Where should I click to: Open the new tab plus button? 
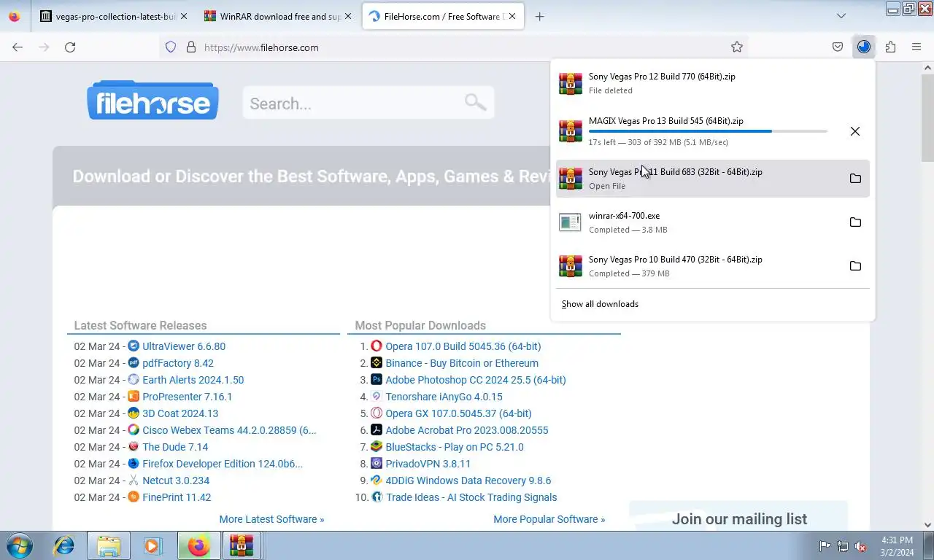tap(540, 16)
